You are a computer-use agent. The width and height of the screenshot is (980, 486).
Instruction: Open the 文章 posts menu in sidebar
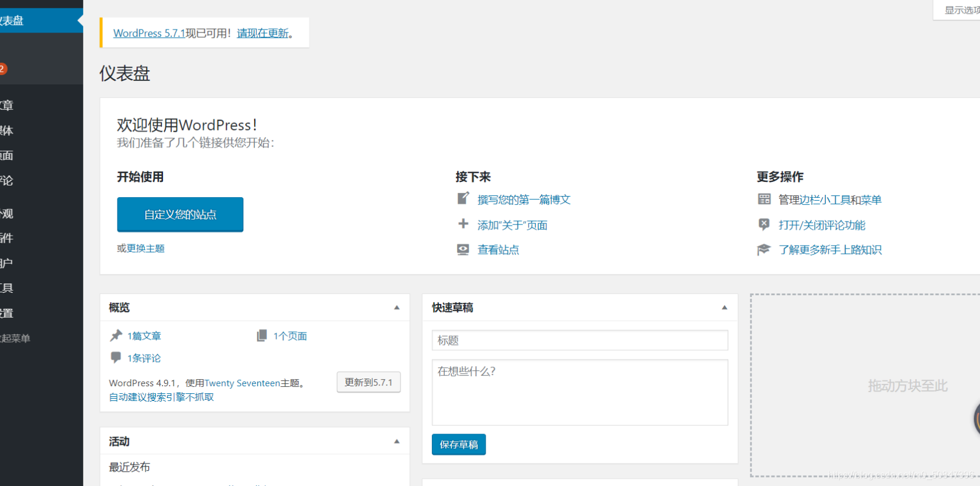click(41, 105)
